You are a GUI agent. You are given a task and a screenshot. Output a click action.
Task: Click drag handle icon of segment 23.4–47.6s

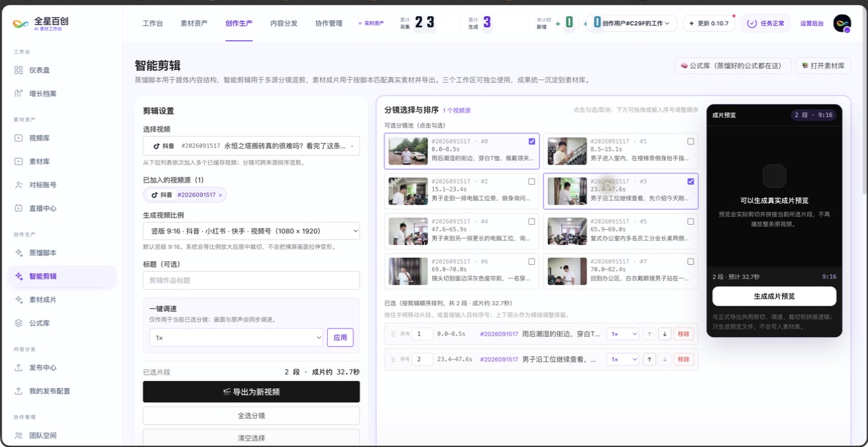(x=393, y=359)
